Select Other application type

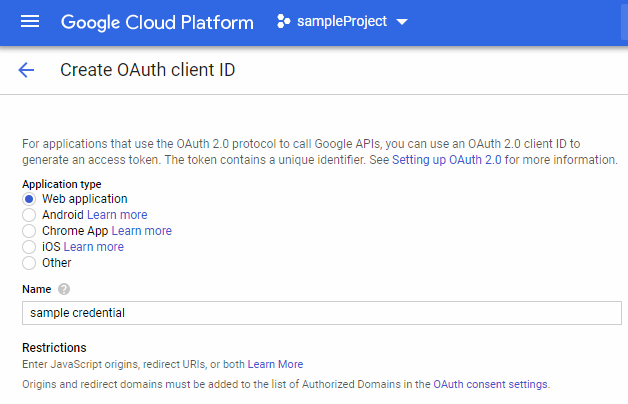[29, 263]
